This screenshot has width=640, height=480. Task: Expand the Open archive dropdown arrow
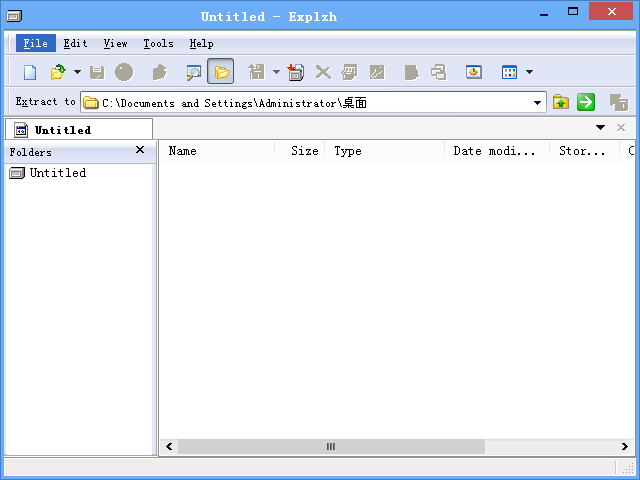pos(77,72)
